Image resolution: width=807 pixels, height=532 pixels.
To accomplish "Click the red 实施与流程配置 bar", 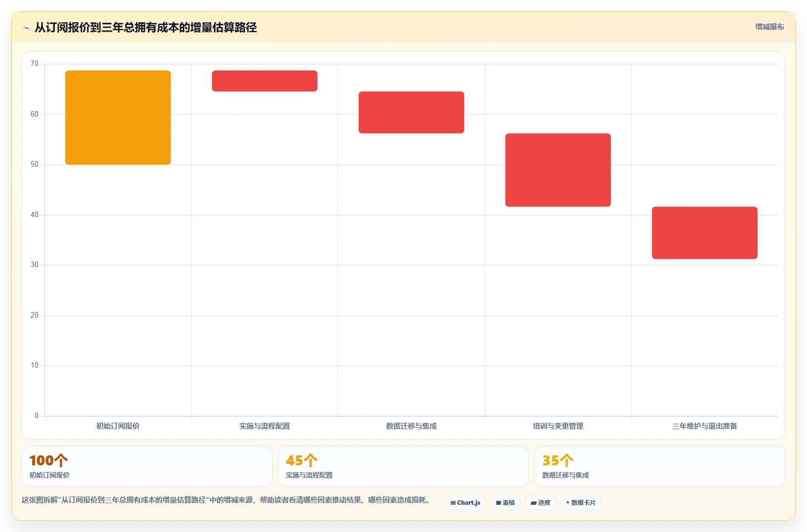I will click(x=264, y=81).
